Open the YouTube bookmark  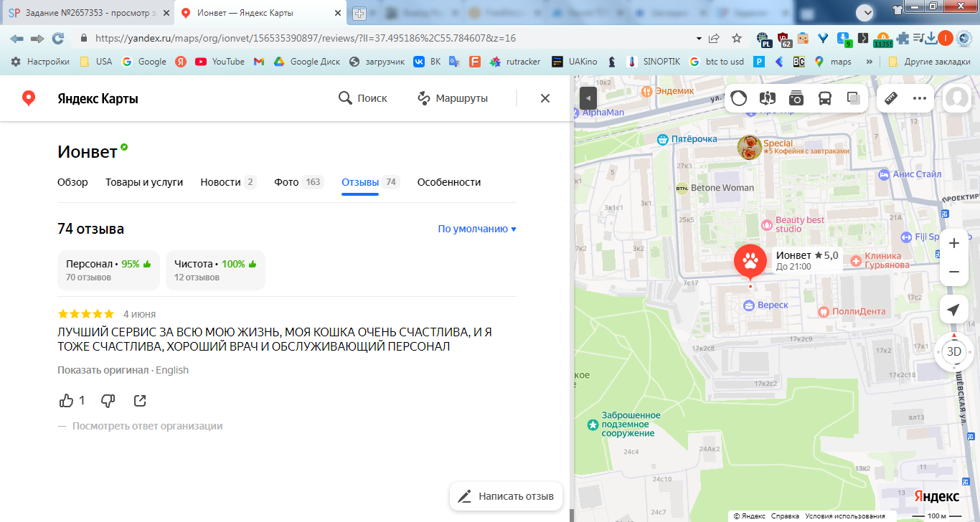coord(220,62)
